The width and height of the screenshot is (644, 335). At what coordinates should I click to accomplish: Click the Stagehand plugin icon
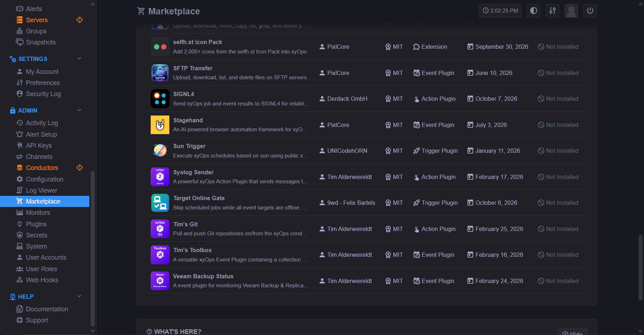tap(160, 125)
